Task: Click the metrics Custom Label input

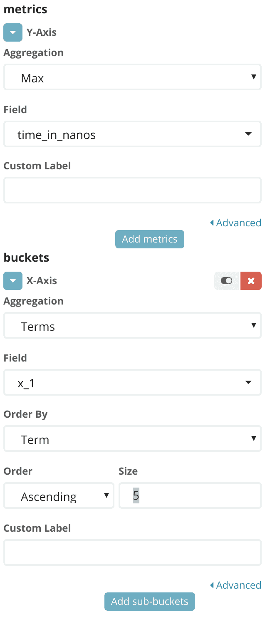Action: (x=132, y=191)
